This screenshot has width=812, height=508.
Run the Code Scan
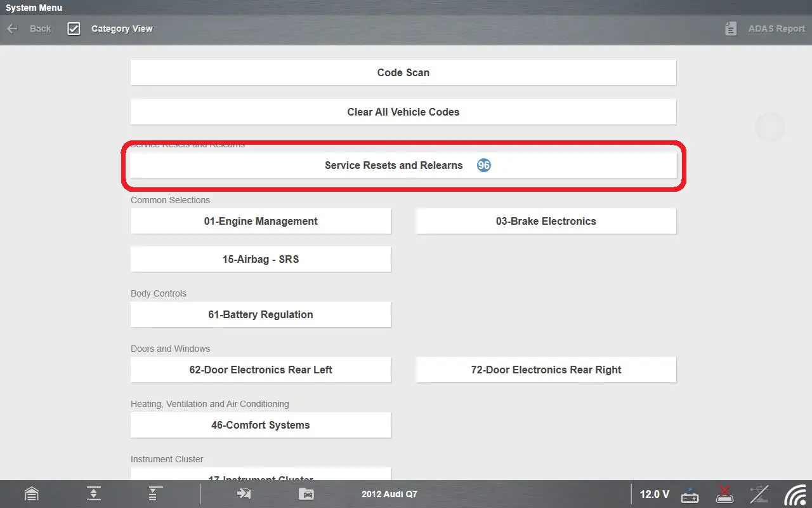[x=403, y=72]
